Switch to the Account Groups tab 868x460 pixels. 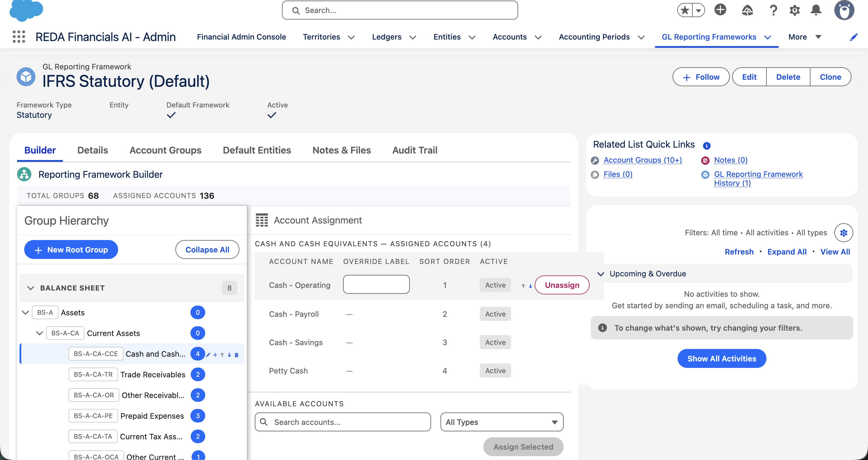tap(165, 150)
